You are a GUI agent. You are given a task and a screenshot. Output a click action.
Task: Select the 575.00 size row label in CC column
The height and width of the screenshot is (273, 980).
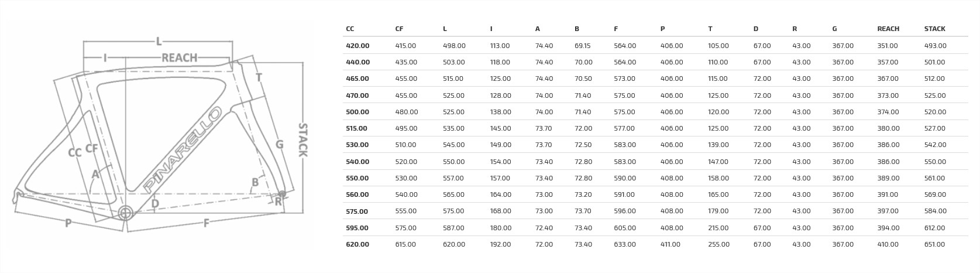(x=357, y=211)
